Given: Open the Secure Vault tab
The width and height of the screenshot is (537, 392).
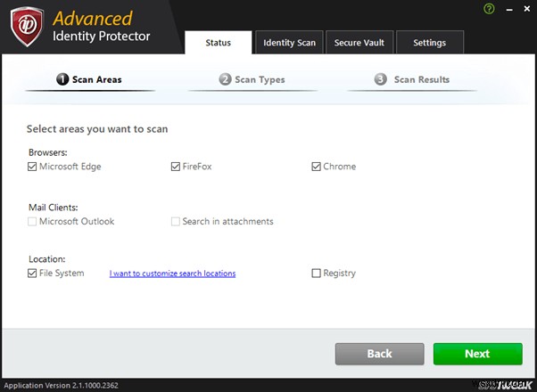Looking at the screenshot, I should (359, 43).
